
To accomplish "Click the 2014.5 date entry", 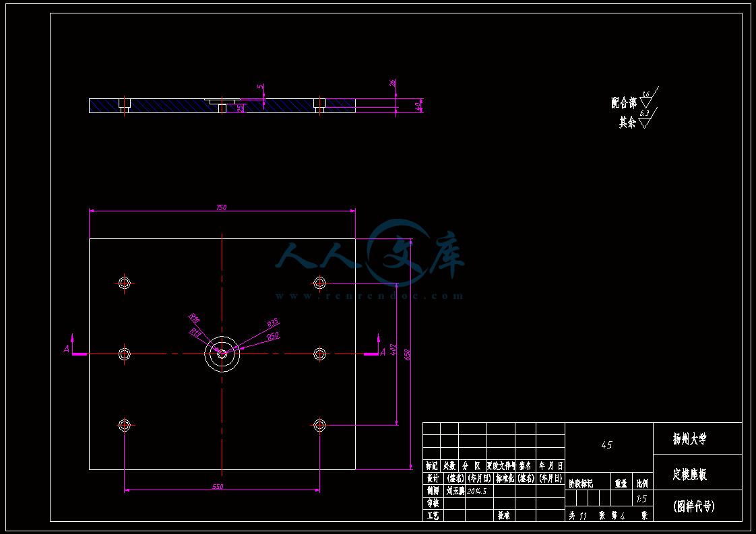I will point(477,491).
